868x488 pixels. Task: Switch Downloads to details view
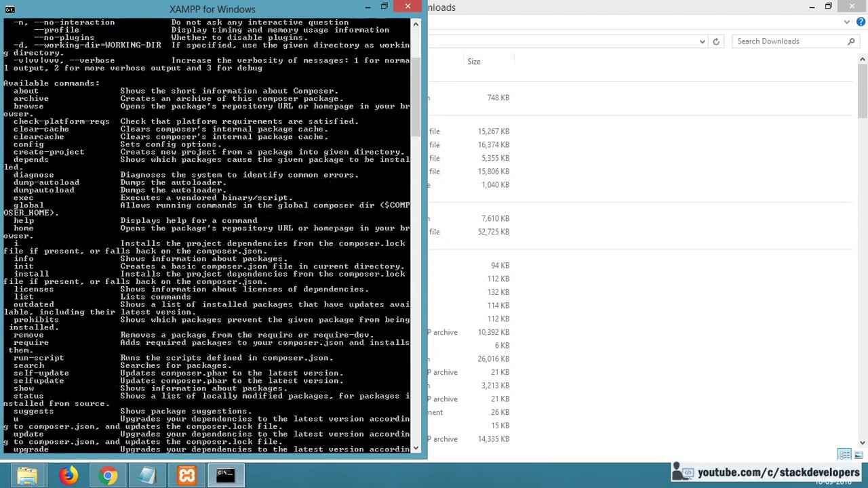point(845,454)
